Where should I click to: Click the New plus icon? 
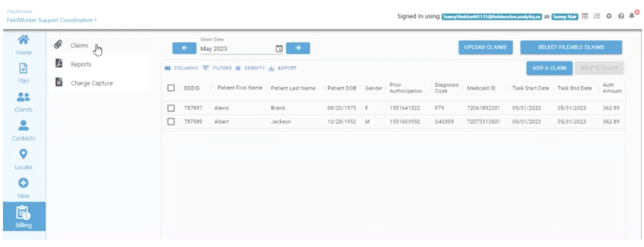(x=23, y=183)
